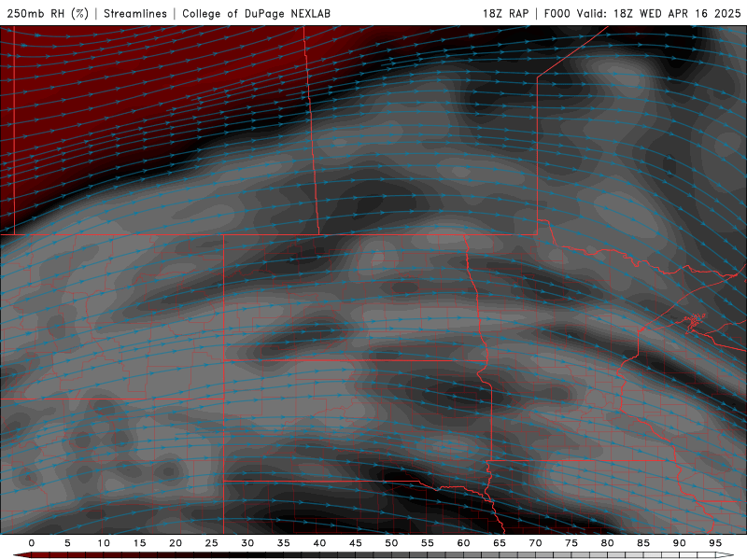The image size is (747, 560).
Task: Click the colorbar label "15"
Action: click(x=139, y=543)
